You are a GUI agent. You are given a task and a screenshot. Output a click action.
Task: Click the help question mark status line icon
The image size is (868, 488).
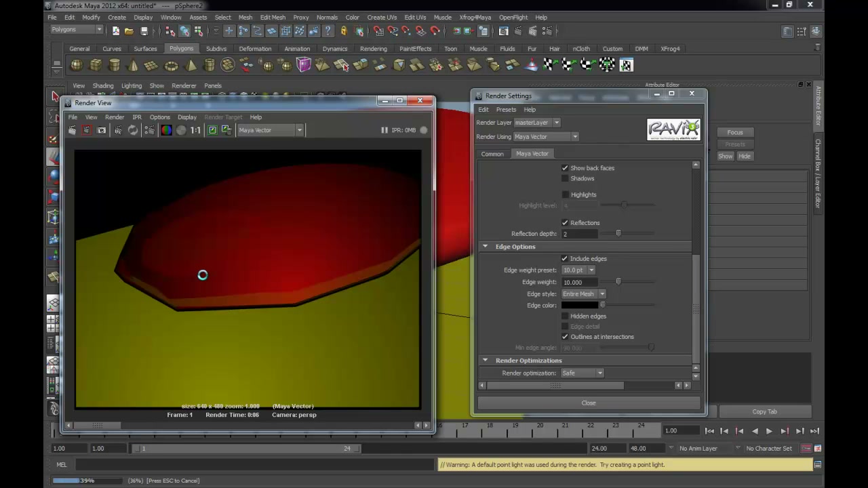[328, 30]
